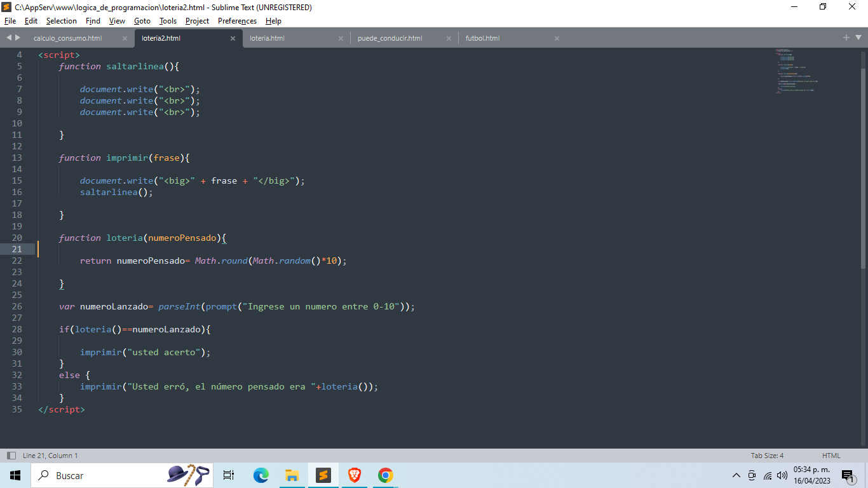The width and height of the screenshot is (868, 488).
Task: Open File Explorer from taskbar
Action: pyautogui.click(x=292, y=475)
